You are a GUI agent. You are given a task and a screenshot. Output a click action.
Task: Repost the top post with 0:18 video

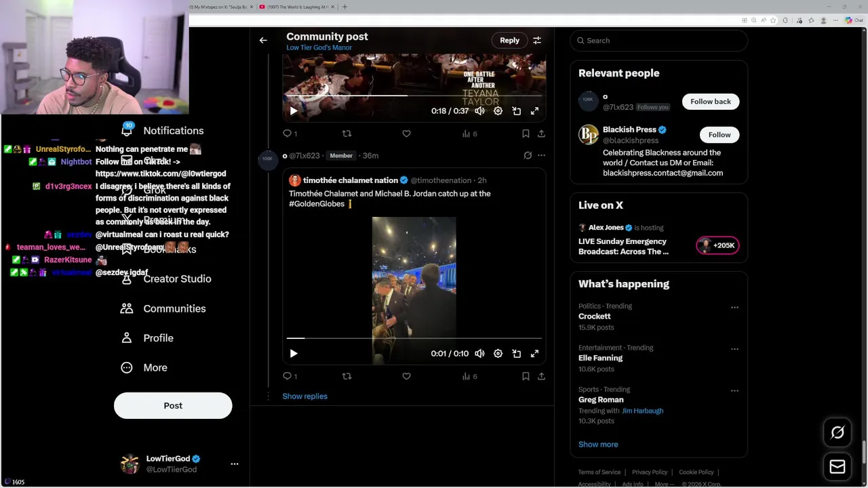(x=347, y=134)
